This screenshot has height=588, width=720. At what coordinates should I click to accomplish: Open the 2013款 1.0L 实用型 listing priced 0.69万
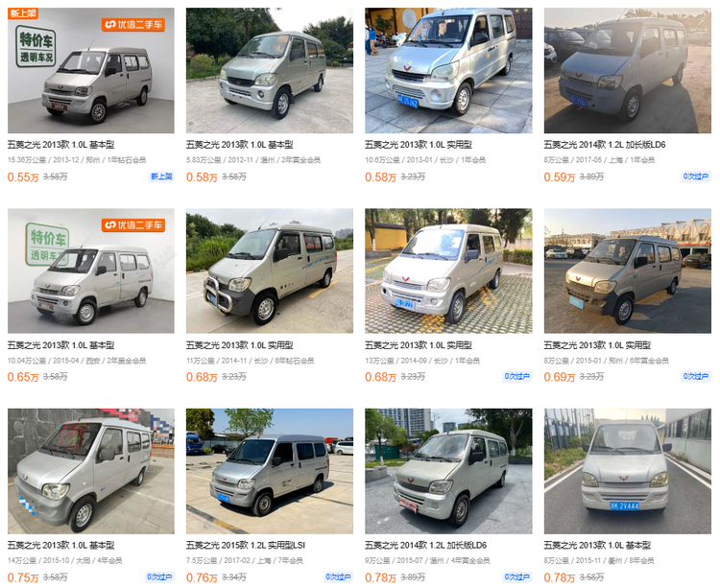point(597,345)
